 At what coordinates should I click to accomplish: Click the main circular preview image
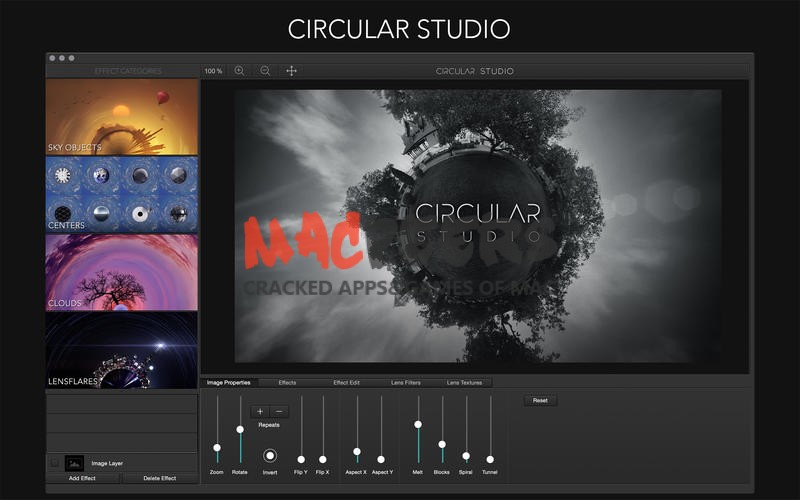(x=478, y=226)
